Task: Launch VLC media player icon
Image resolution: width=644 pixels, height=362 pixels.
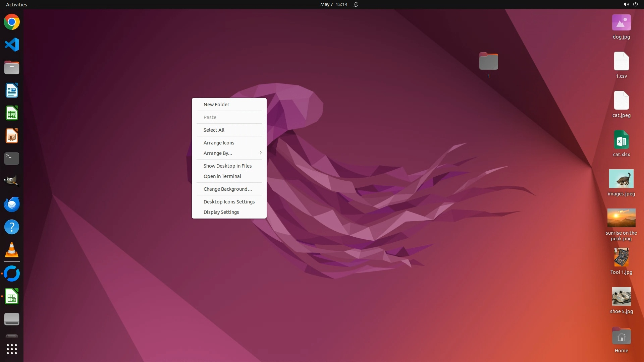Action: click(12, 250)
